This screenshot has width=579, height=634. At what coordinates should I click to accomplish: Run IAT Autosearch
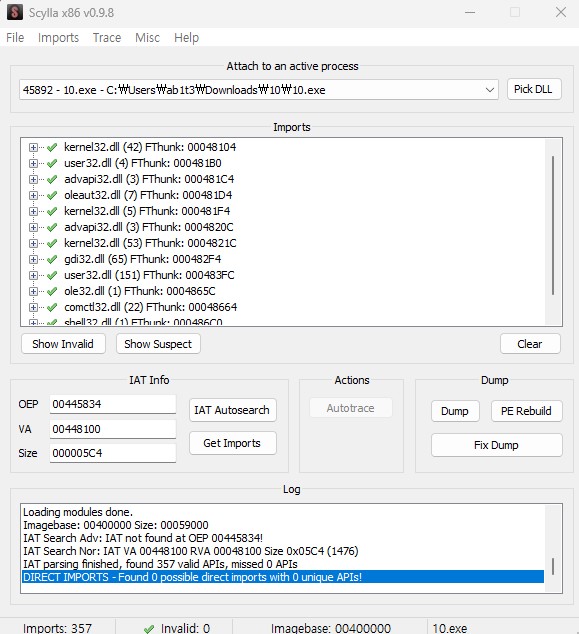tap(232, 410)
